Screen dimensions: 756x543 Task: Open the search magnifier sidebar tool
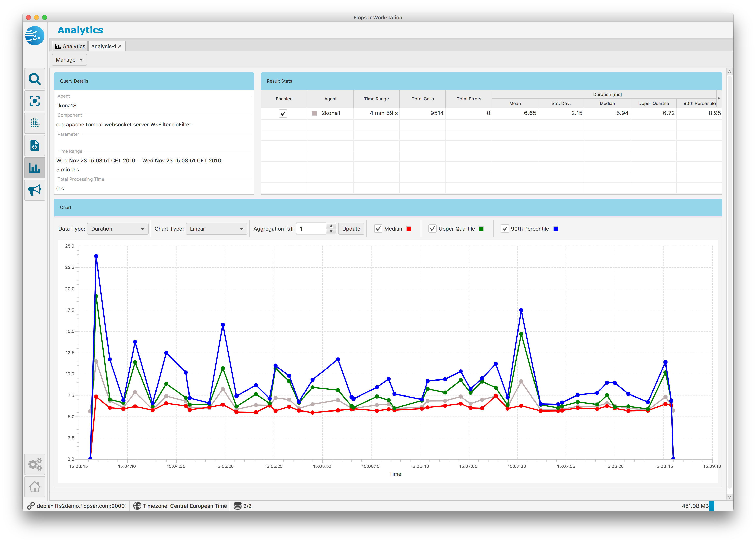point(35,79)
